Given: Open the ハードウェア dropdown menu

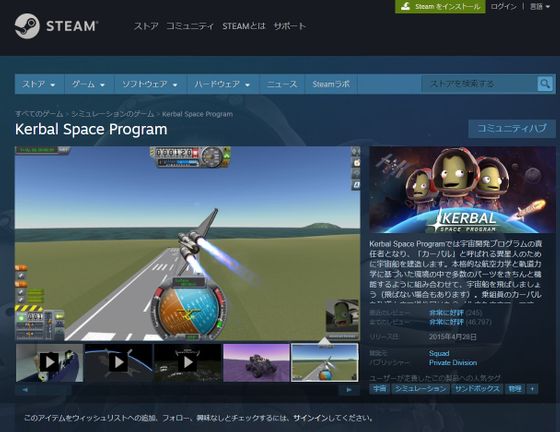Looking at the screenshot, I should click(222, 84).
